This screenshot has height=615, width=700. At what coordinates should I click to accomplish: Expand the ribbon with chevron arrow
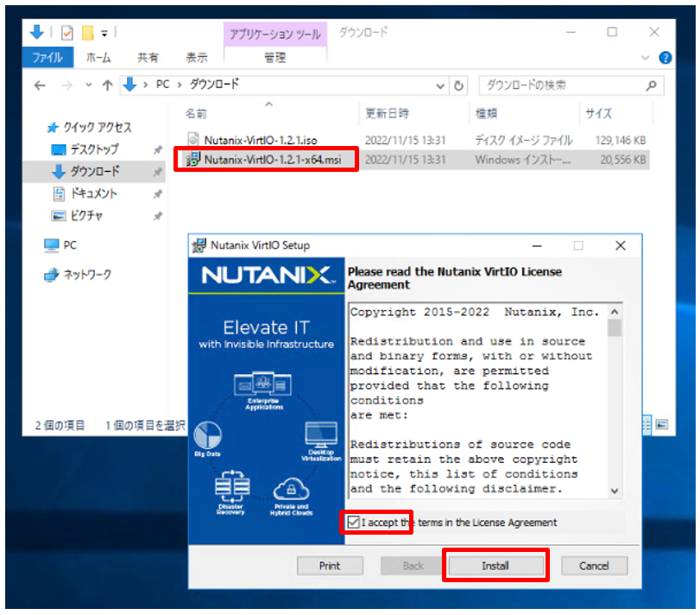point(645,58)
